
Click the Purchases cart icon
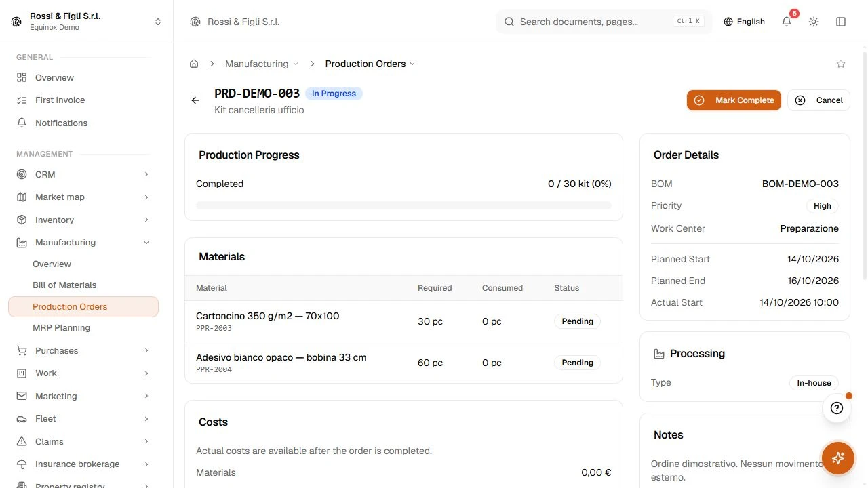click(22, 350)
